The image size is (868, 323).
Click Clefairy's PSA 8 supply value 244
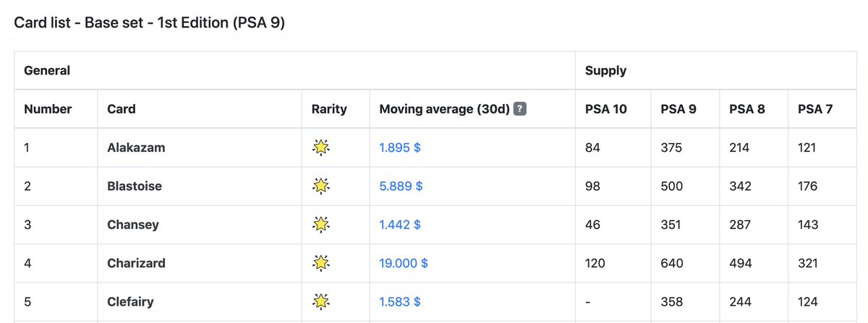click(x=740, y=301)
